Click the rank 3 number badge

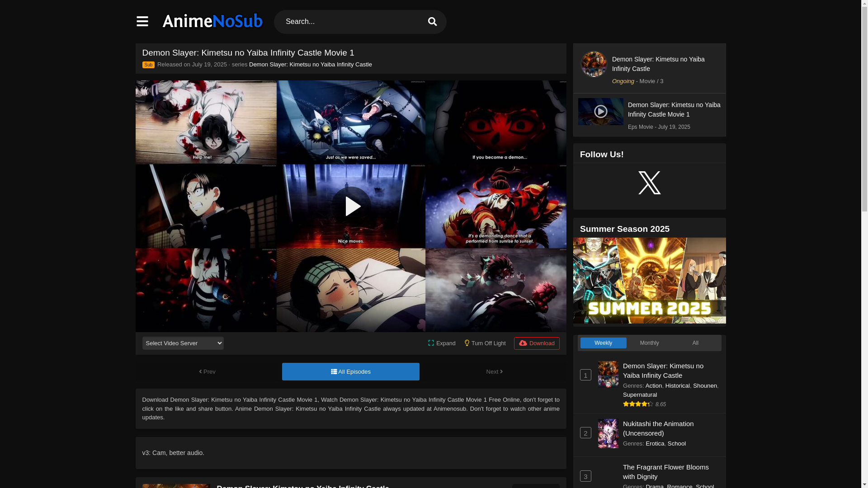[x=585, y=476]
